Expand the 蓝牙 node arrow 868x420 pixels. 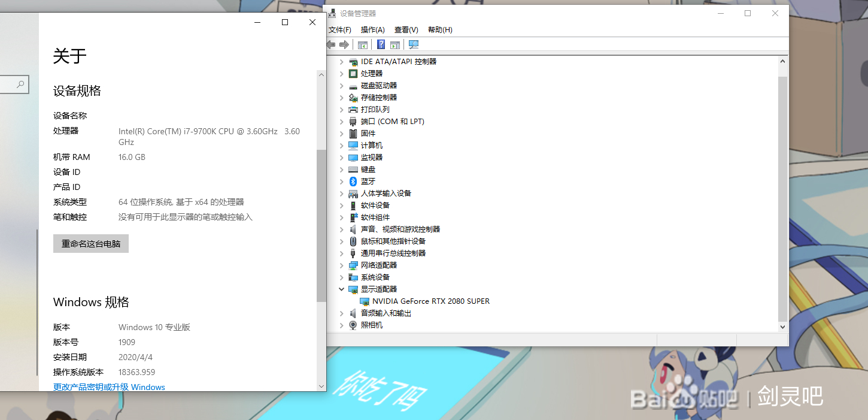(342, 182)
